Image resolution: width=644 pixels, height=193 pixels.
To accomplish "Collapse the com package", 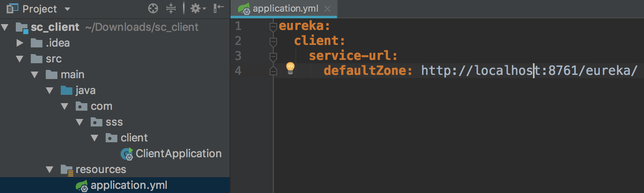I will pos(65,106).
